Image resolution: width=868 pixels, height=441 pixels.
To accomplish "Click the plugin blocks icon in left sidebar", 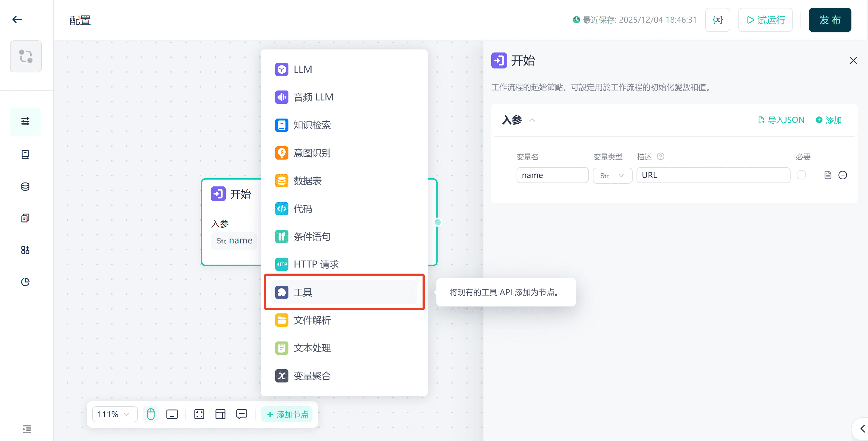I will [25, 250].
